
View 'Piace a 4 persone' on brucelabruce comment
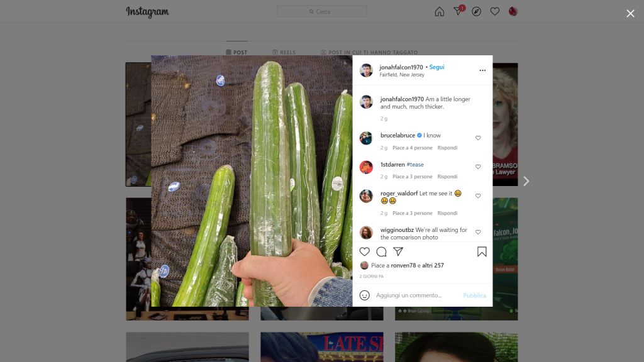tap(413, 148)
